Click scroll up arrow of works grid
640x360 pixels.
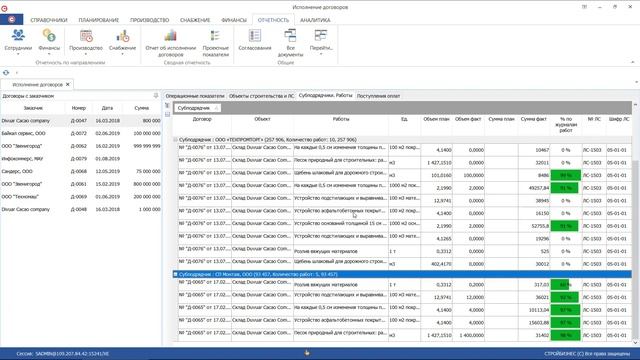click(x=636, y=105)
